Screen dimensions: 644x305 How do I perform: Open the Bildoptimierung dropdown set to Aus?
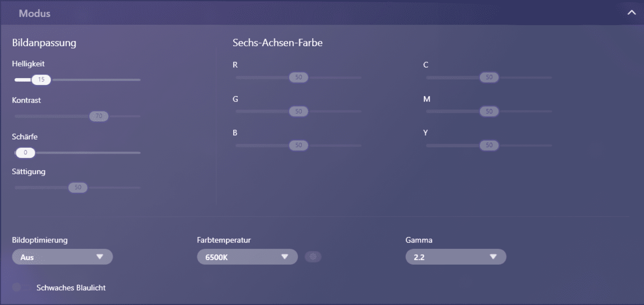coord(62,257)
